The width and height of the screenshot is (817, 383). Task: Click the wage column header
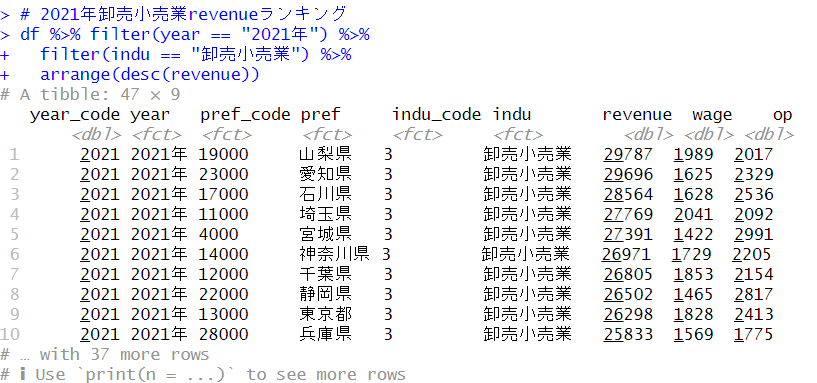(712, 116)
